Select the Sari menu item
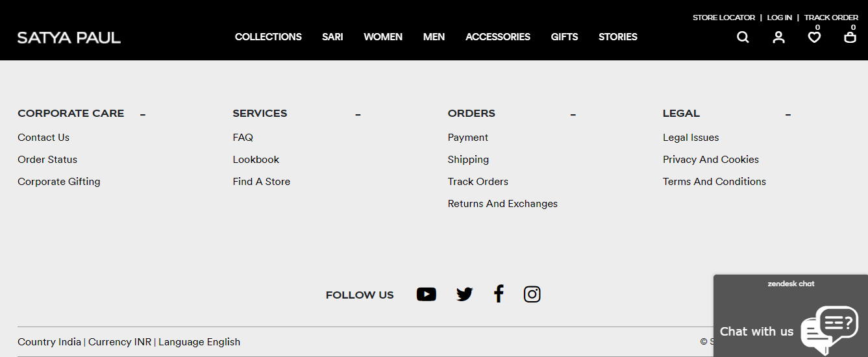Screen dimensions: 868x357 tap(332, 37)
